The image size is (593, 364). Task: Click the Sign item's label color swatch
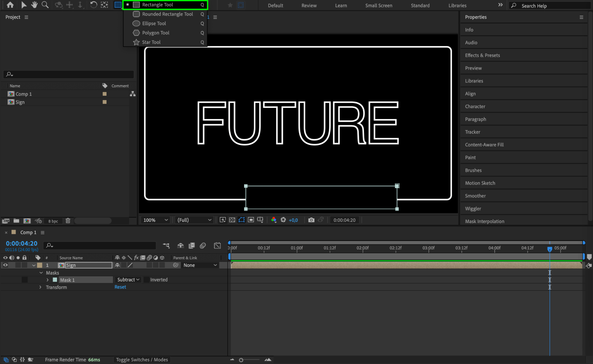click(104, 102)
